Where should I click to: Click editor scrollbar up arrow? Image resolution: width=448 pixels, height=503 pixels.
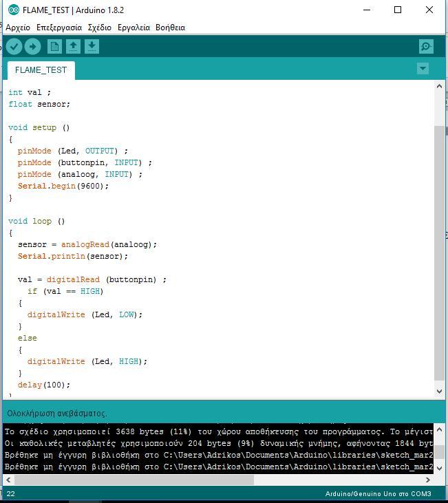click(x=439, y=86)
